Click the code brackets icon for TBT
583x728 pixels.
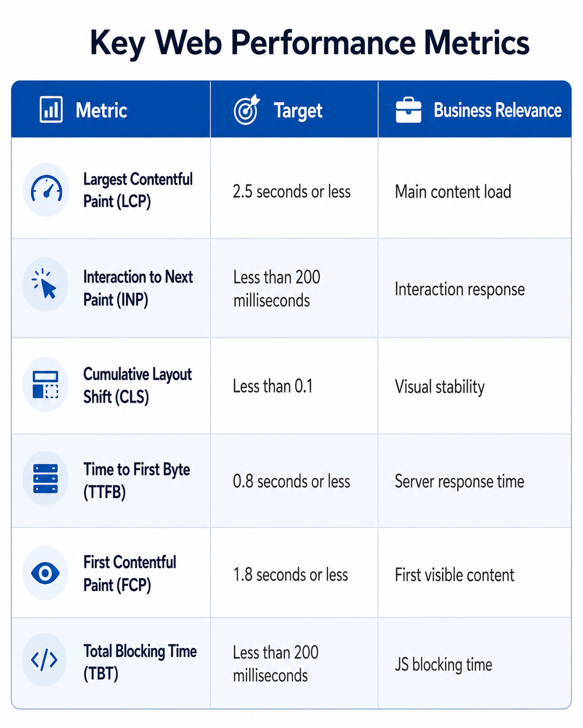(44, 660)
